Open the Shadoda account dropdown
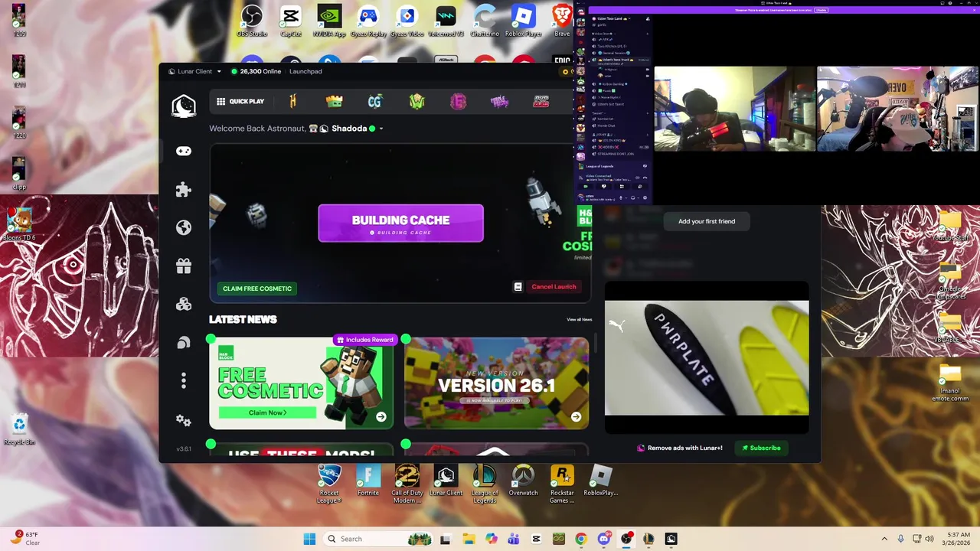The image size is (980, 551). pos(352,129)
